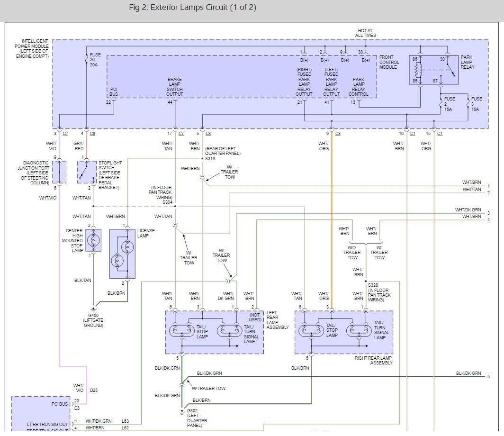
Task: Click the Front Control Module label
Action: tap(389, 62)
